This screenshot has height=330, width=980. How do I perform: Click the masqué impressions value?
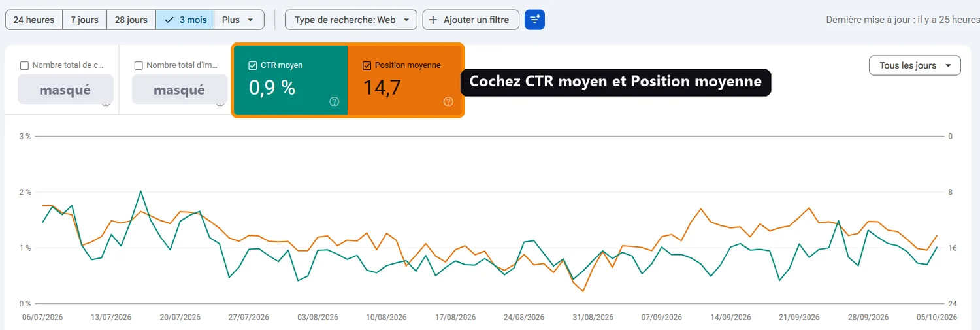pos(180,90)
